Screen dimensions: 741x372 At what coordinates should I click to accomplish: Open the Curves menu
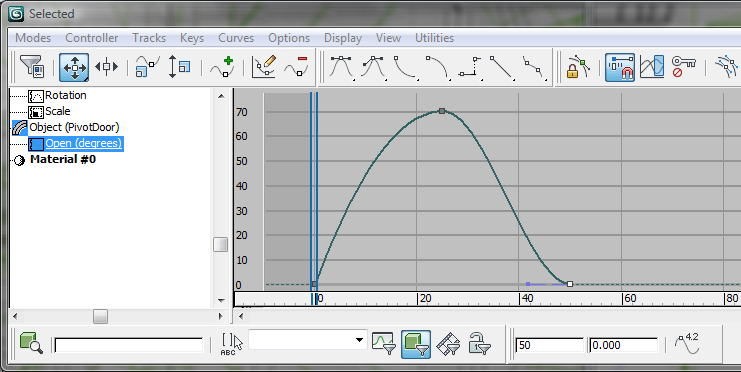coord(236,38)
